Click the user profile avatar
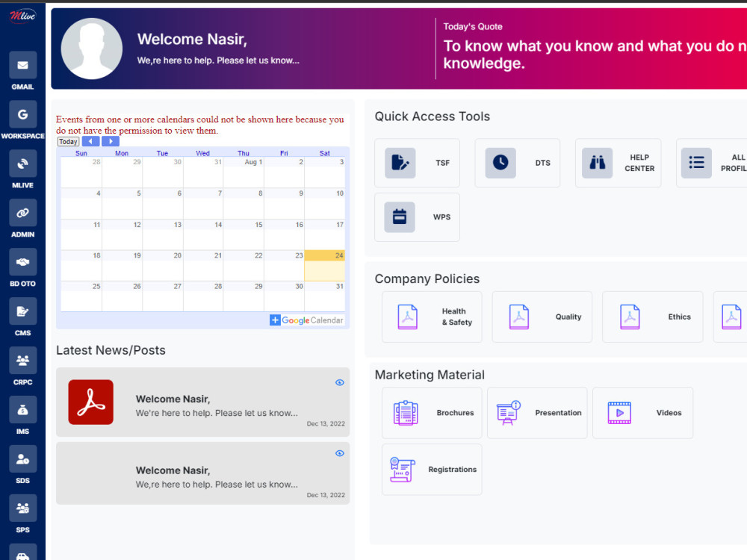Viewport: 747px width, 560px height. click(91, 49)
